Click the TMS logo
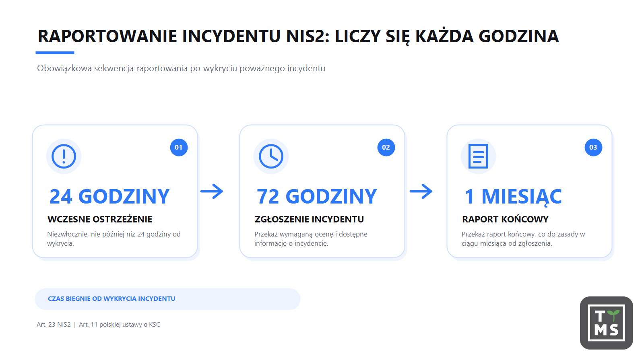Image resolution: width=644 pixels, height=362 pixels. 606,323
